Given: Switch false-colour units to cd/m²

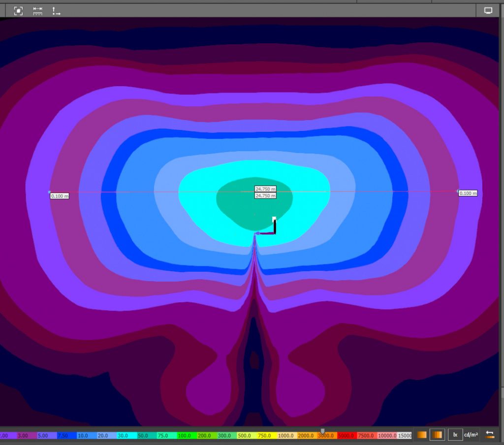Looking at the screenshot, I should [x=471, y=435].
